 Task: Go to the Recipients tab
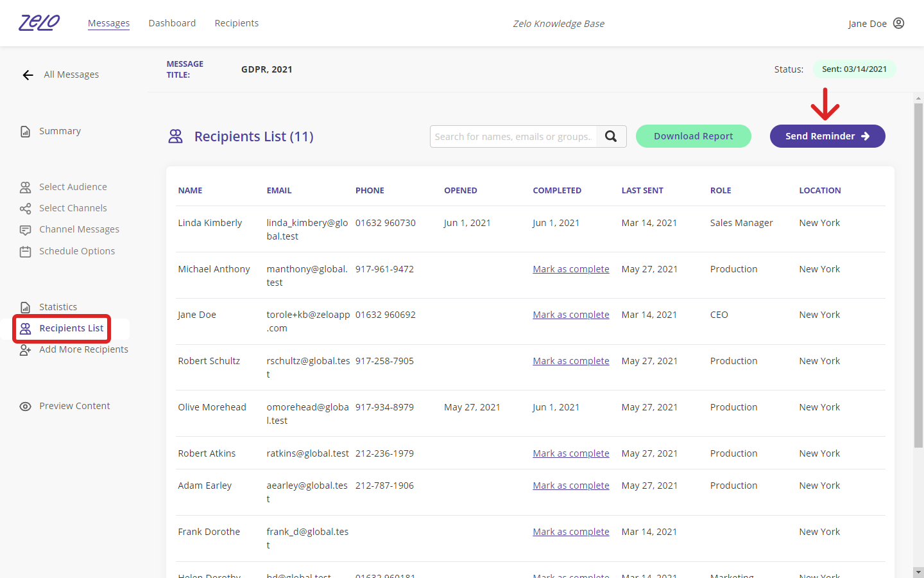(237, 23)
